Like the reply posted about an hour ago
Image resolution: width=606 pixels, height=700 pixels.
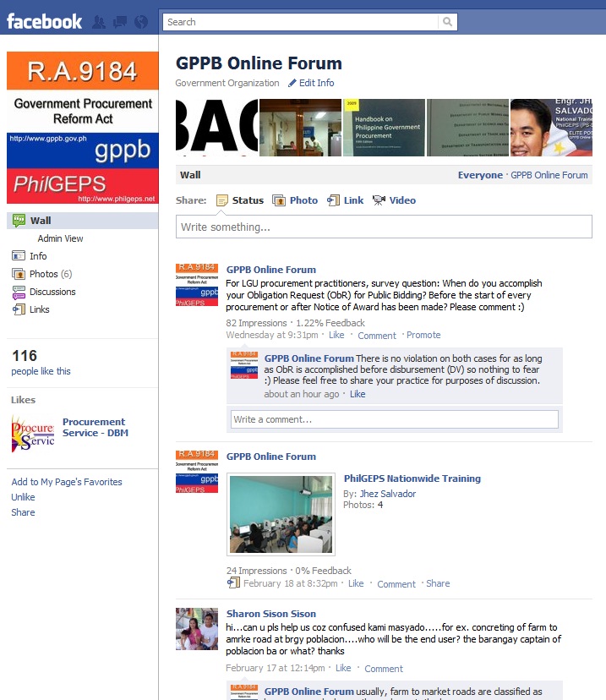point(358,394)
